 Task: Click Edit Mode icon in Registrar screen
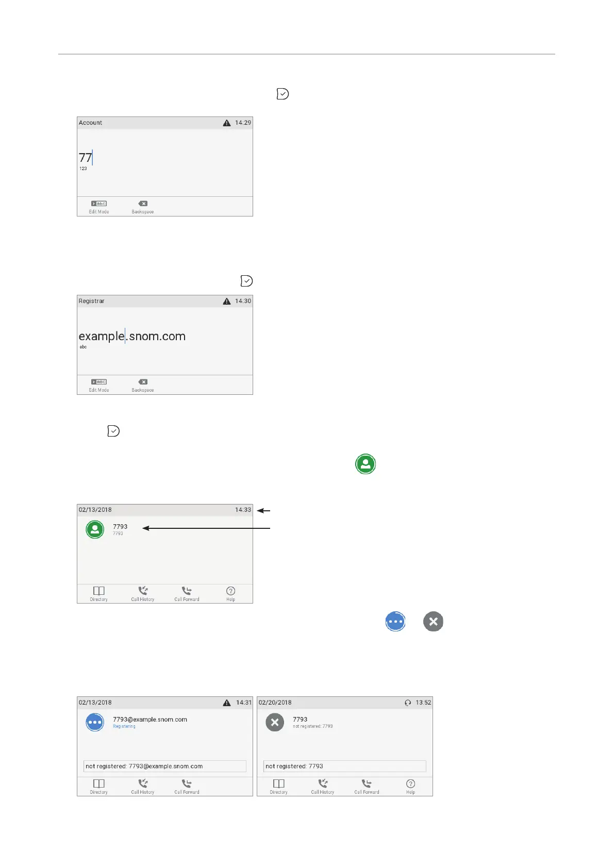pos(99,382)
